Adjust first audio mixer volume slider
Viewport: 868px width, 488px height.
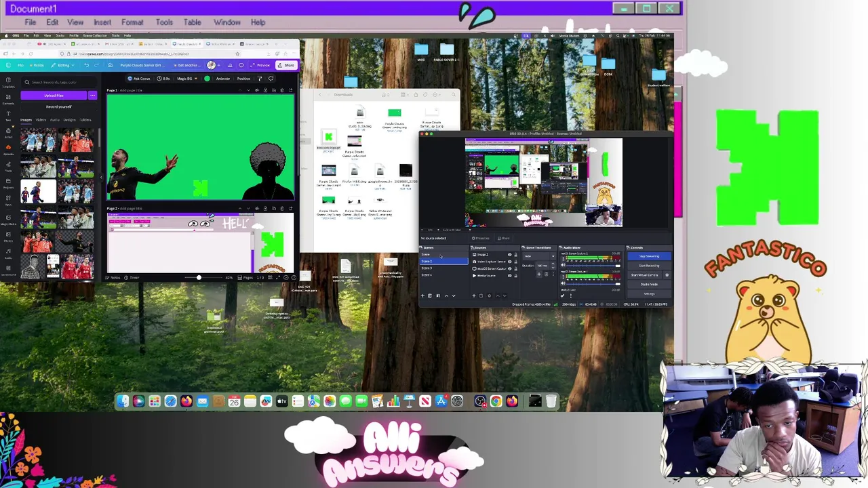pyautogui.click(x=593, y=266)
